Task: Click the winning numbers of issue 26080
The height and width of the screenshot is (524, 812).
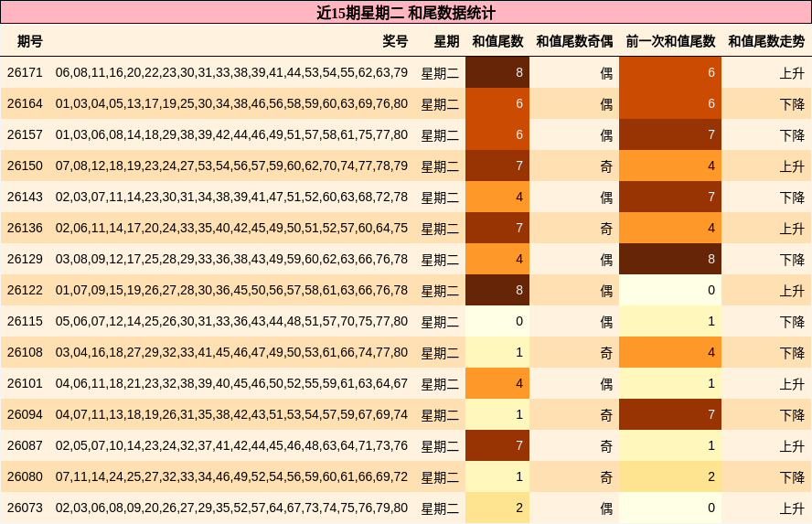Action: 231,476
